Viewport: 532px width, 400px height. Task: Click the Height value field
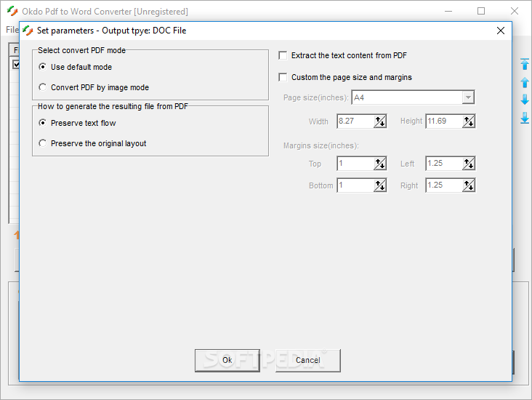click(x=444, y=121)
